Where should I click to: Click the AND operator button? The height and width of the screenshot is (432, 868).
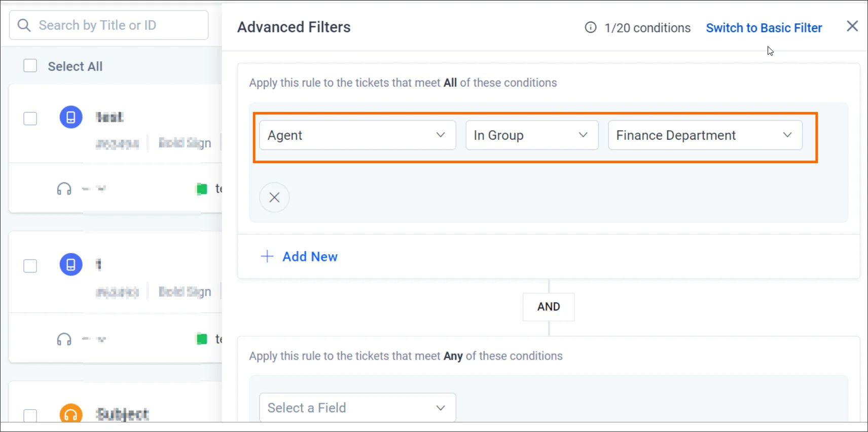click(549, 307)
